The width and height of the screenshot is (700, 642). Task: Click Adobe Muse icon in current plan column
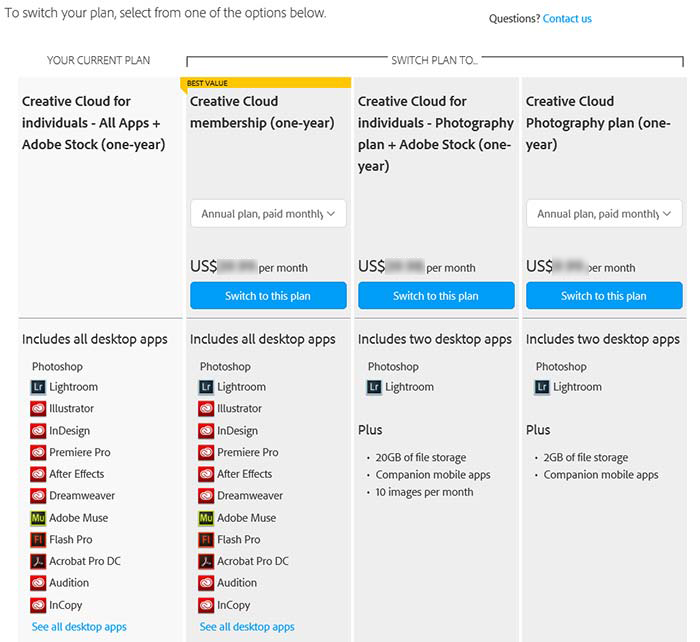38,518
